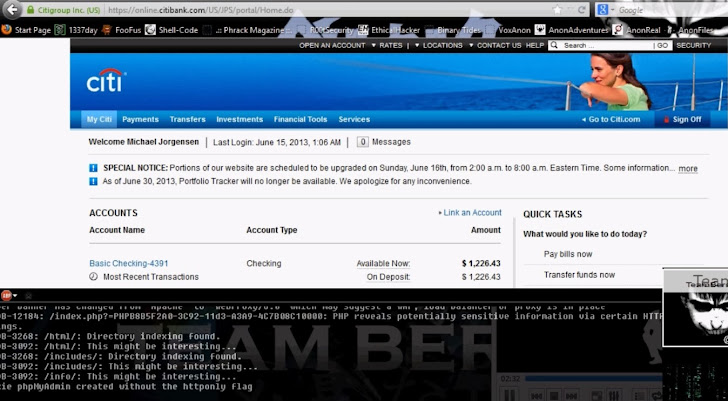
Task: Select the My Citi tab
Action: (x=99, y=119)
